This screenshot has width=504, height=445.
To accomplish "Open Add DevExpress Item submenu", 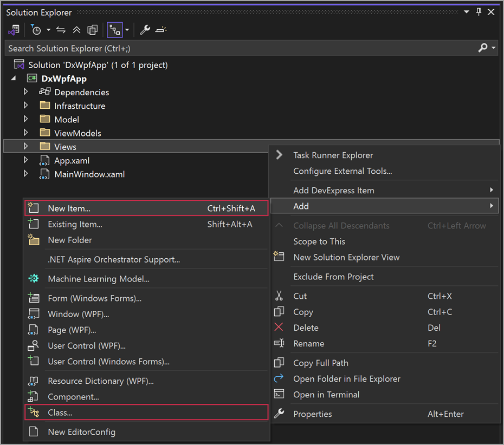I will tap(384, 191).
